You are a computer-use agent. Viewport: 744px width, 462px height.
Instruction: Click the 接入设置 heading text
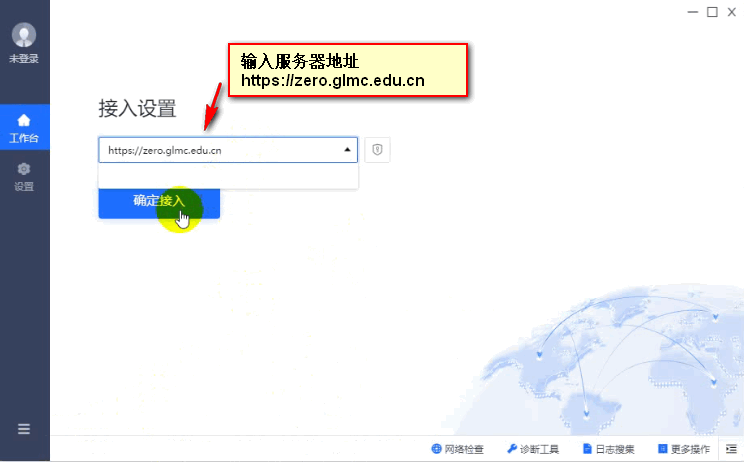coord(137,108)
